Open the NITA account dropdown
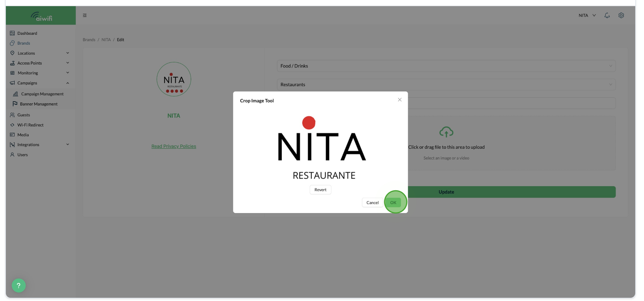 (587, 15)
